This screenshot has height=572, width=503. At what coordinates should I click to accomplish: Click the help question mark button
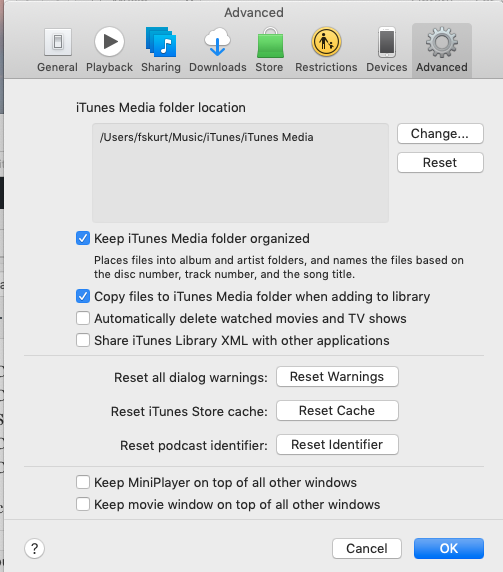[x=35, y=548]
